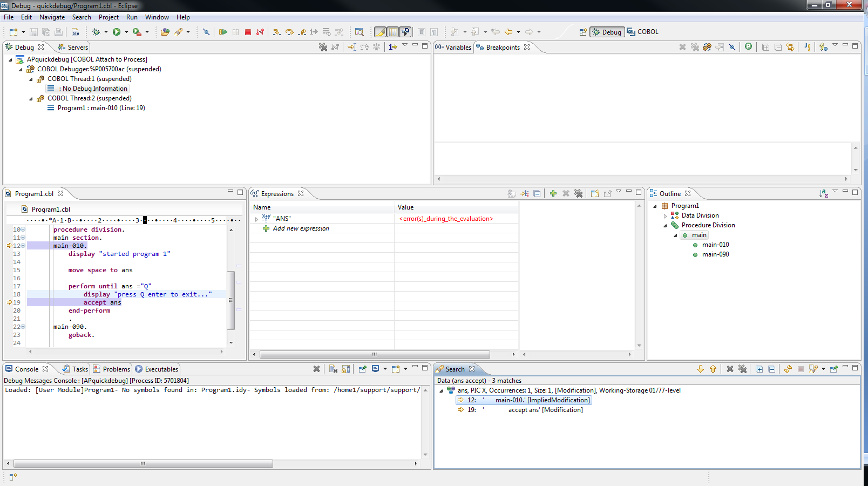
Task: Switch to the COBOL perspective
Action: pos(642,32)
